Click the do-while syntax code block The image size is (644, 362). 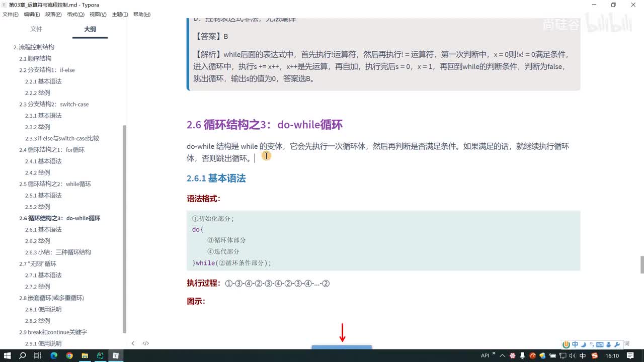click(383, 241)
